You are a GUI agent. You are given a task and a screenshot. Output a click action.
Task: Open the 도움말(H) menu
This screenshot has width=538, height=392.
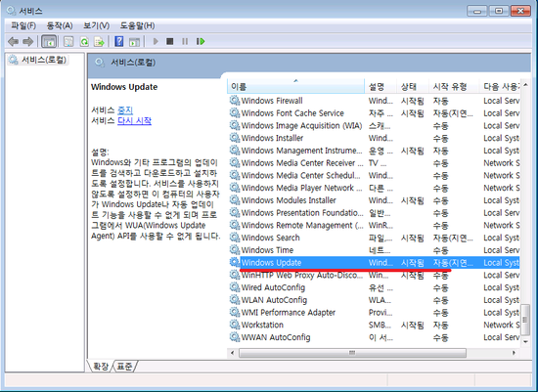pyautogui.click(x=137, y=25)
